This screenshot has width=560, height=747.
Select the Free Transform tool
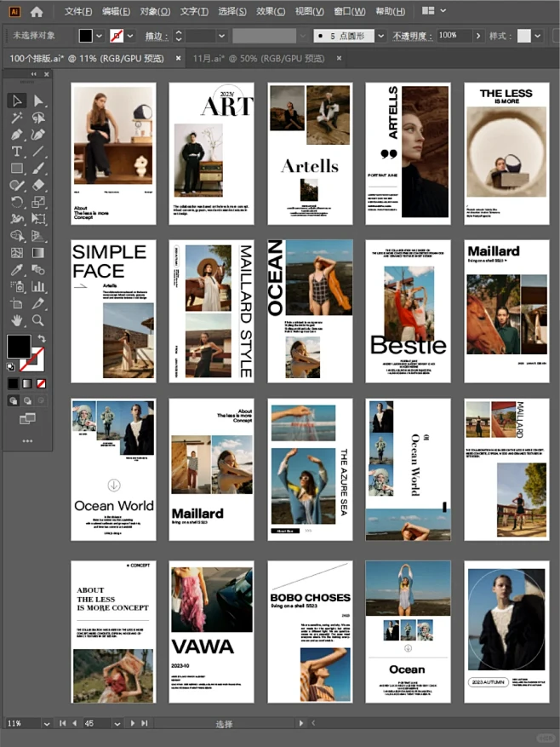(38, 219)
